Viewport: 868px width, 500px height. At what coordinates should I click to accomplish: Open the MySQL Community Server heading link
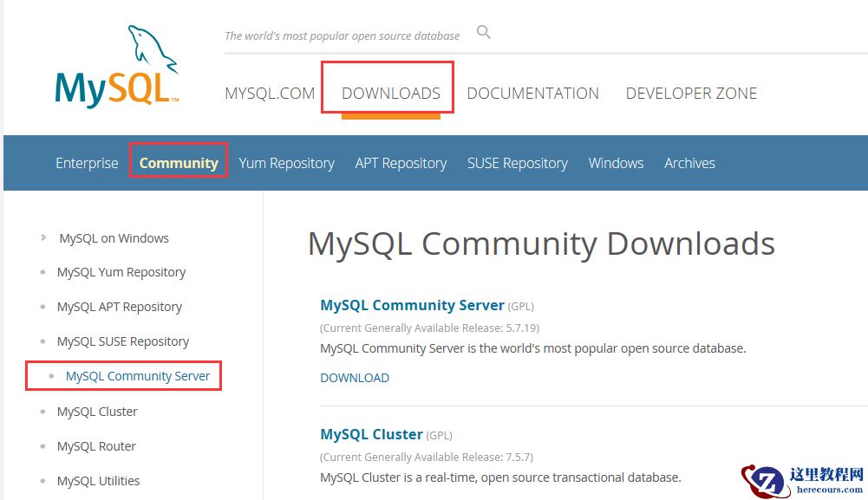(x=412, y=305)
